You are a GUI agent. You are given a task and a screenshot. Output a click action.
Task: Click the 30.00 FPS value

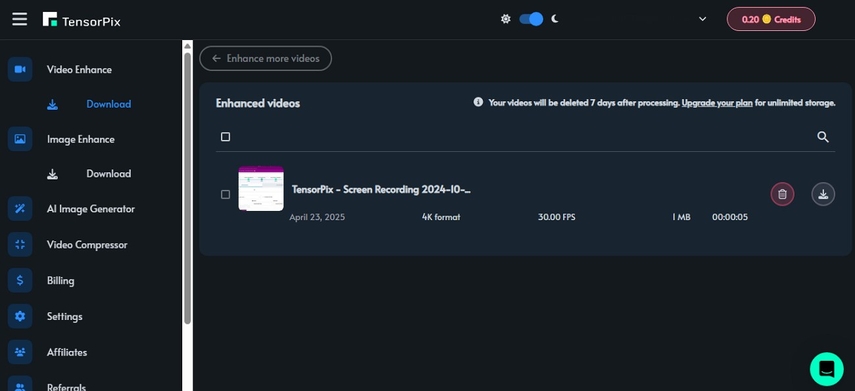tap(556, 217)
